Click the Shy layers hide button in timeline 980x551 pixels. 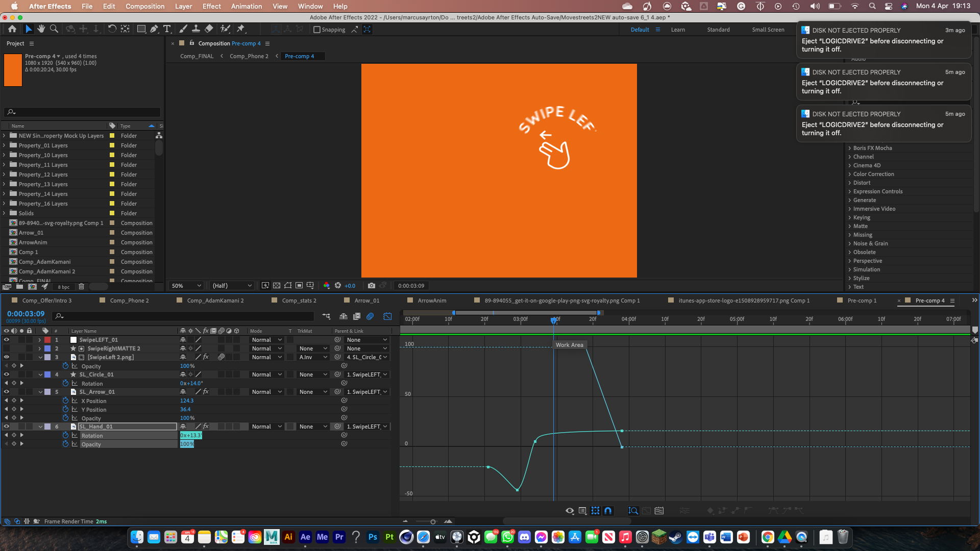[344, 316]
